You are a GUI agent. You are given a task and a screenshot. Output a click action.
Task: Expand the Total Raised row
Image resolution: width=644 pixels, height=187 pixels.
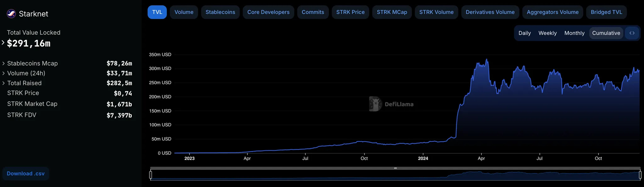3,83
